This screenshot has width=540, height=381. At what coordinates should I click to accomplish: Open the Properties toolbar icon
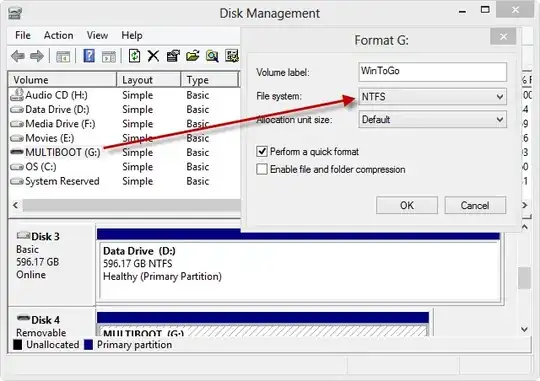173,56
